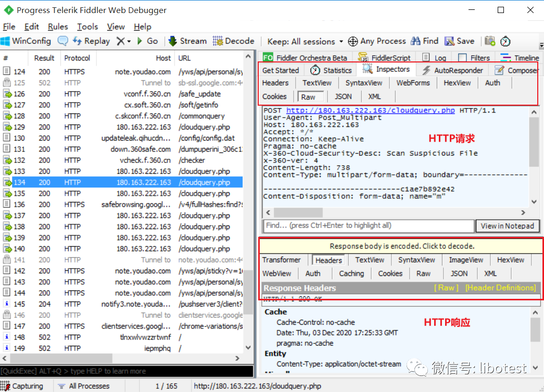Click the View in Notepad button
Image resolution: width=544 pixels, height=392 pixels.
(507, 226)
